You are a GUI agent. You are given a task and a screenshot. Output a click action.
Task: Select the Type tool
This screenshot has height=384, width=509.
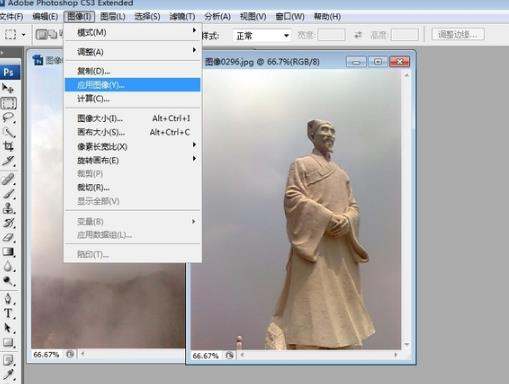pyautogui.click(x=8, y=313)
